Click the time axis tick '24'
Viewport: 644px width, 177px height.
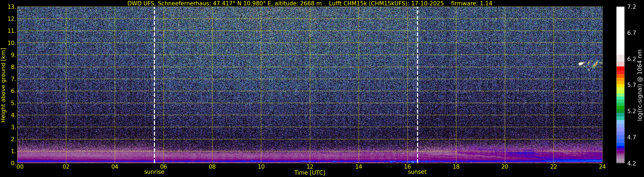coord(602,167)
